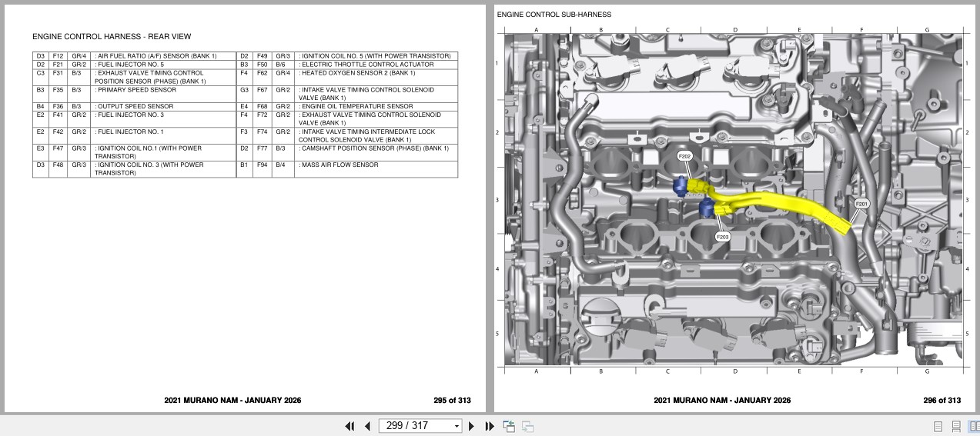Click the ELECTRIC THROTTLE CONTROL ACTUATOR entry
This screenshot has height=436, width=980.
tap(366, 65)
